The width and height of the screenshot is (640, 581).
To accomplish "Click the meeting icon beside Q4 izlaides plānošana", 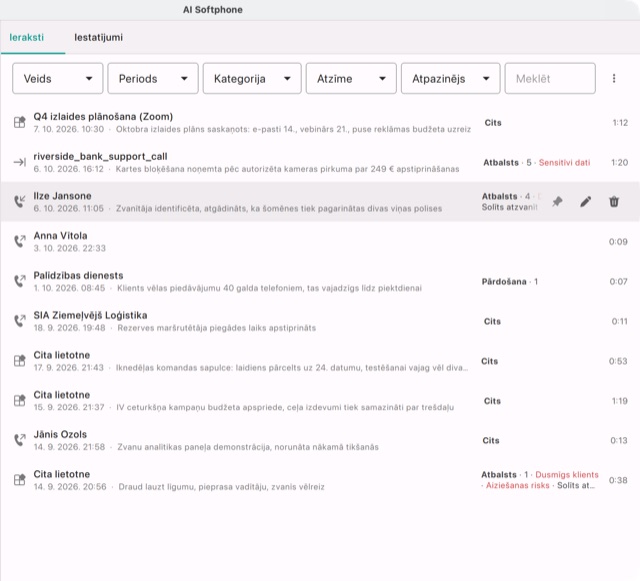I will click(x=20, y=122).
